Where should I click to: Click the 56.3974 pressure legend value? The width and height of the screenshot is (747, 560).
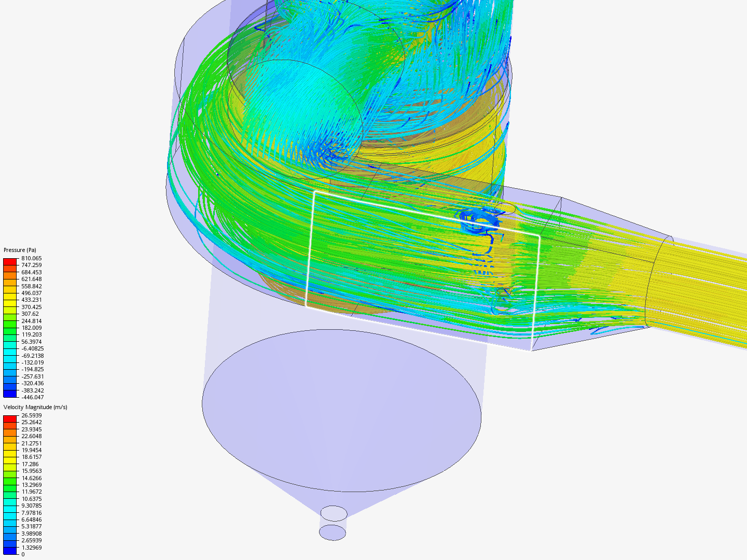32,342
